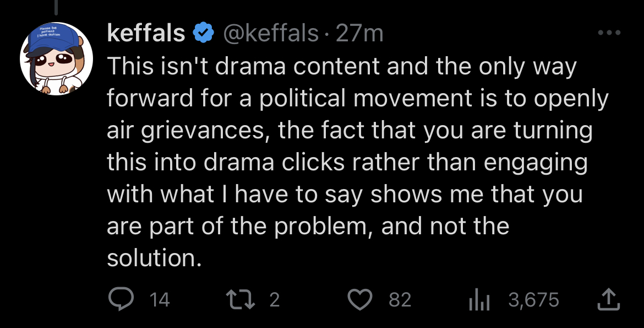644x328 pixels.
Task: Click the 27m timestamp
Action: [359, 33]
